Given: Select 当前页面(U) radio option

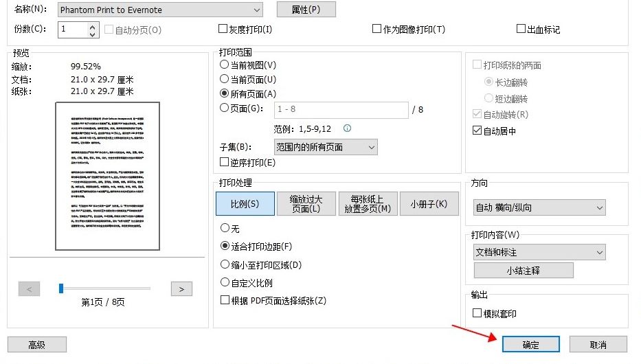Looking at the screenshot, I should 224,79.
